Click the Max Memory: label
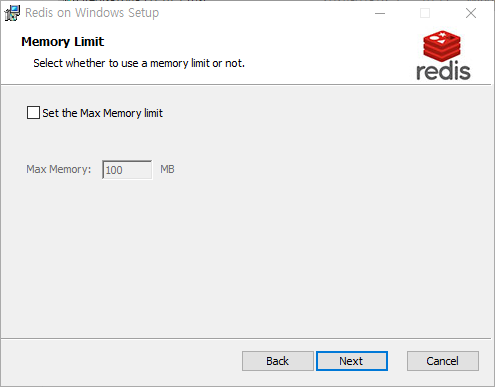 (59, 169)
